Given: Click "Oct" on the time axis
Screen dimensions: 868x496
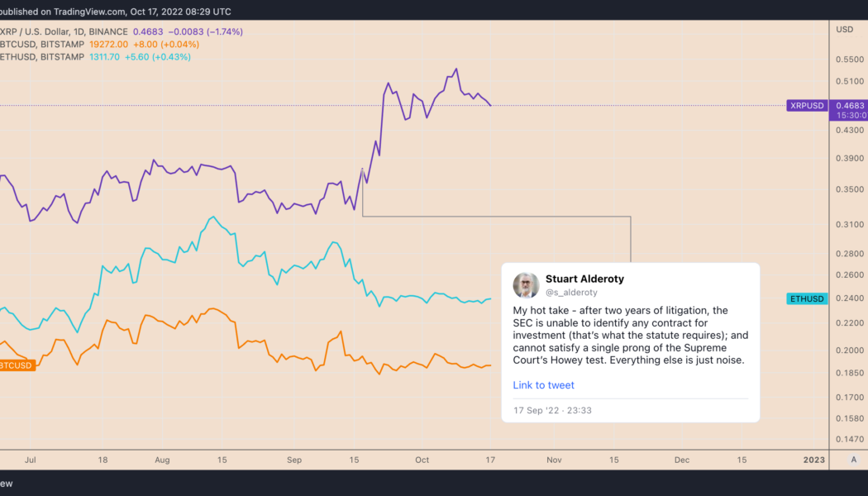Looking at the screenshot, I should coord(422,460).
